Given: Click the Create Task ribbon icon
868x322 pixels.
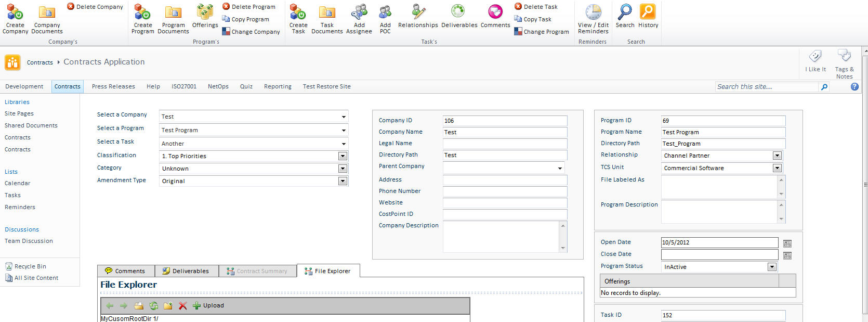Looking at the screenshot, I should coord(298,19).
